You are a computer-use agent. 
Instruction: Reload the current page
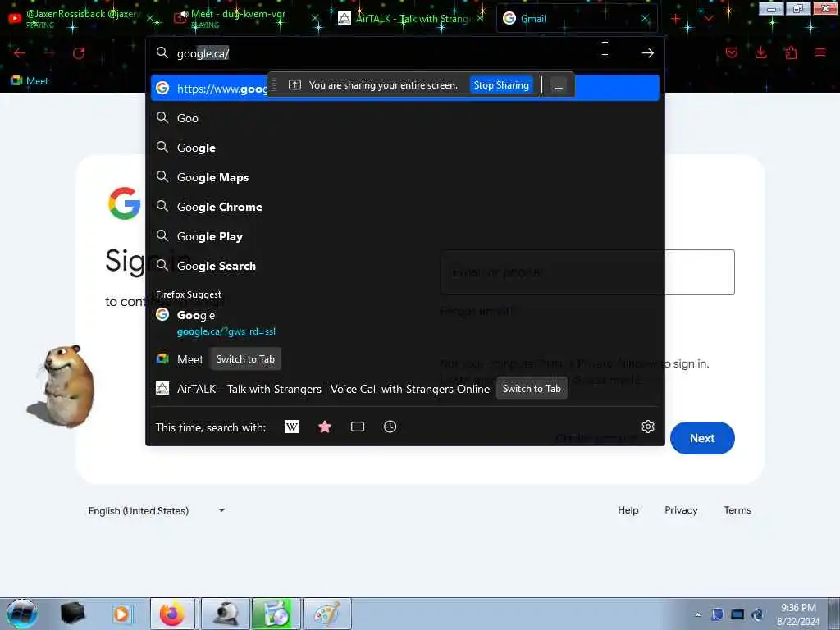click(79, 53)
